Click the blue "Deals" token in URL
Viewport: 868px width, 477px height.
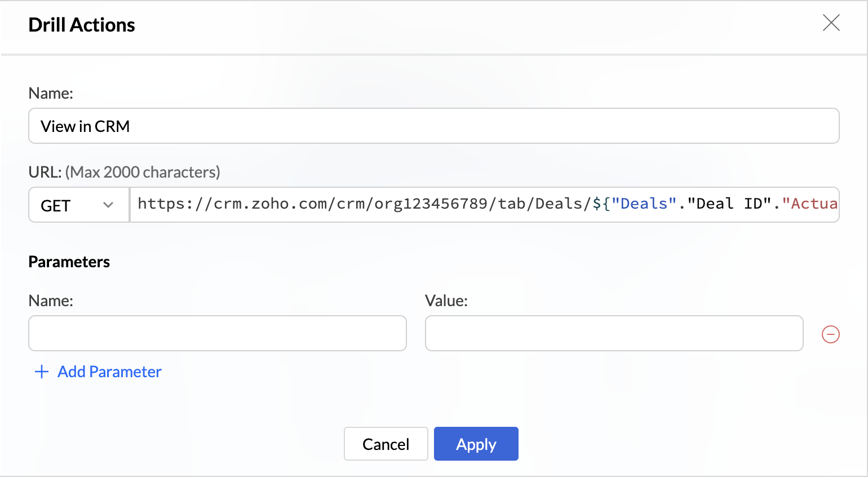tap(644, 204)
